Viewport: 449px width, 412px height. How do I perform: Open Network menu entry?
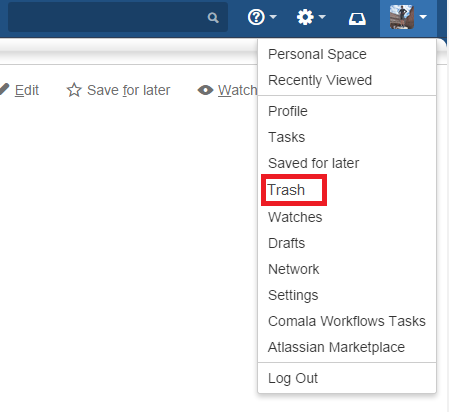coord(347,269)
